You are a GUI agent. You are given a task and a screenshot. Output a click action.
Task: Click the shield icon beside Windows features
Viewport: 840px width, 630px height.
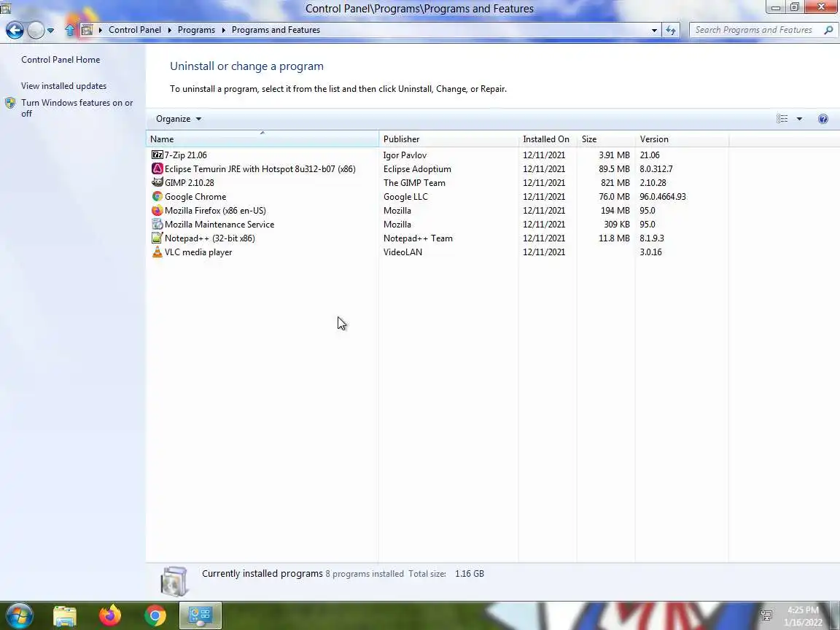[x=10, y=103]
